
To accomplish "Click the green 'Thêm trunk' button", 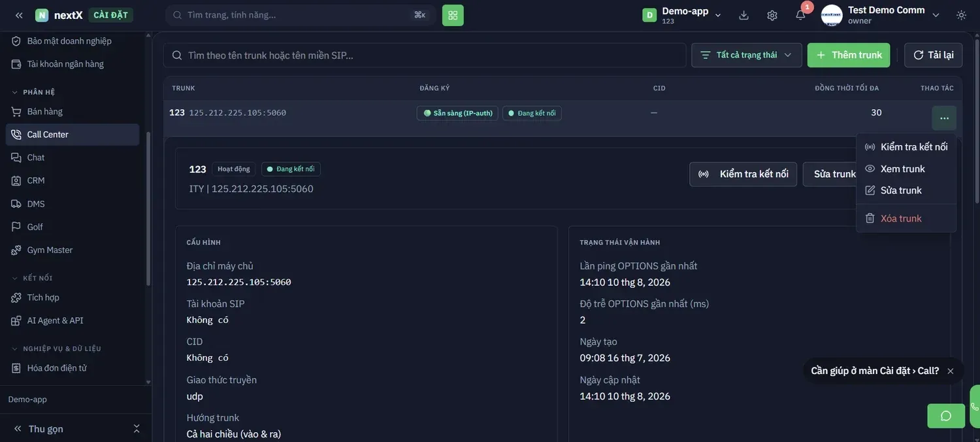I will [x=849, y=55].
